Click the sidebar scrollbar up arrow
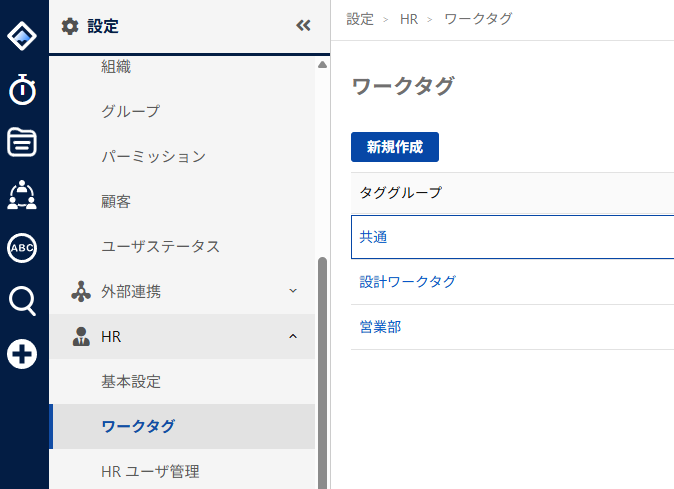The height and width of the screenshot is (489, 674). click(x=322, y=65)
